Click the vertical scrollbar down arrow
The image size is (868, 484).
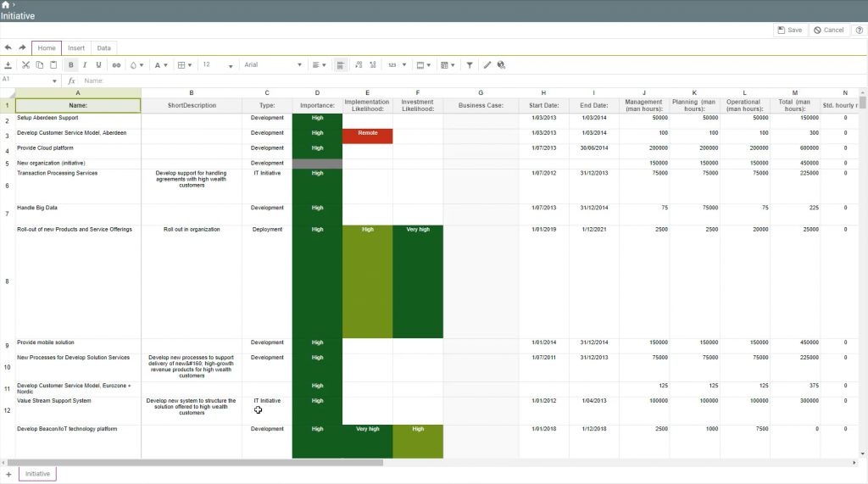[863, 453]
